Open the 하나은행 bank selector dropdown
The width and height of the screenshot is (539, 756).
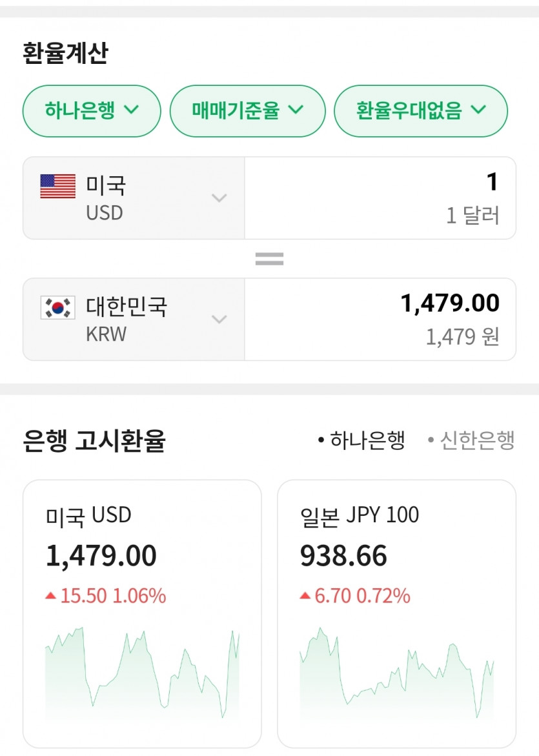point(92,111)
